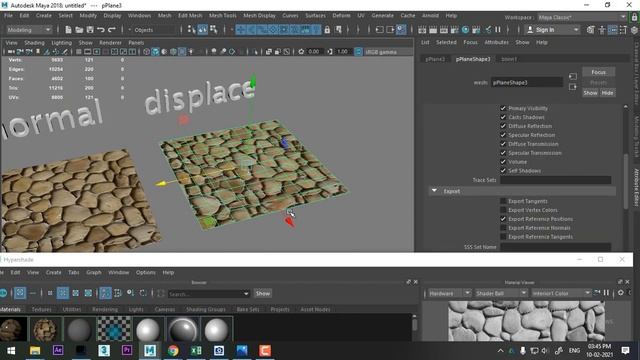Open the Hardware renderer dropdown in Material Viewer
This screenshot has height=360, width=640.
[449, 293]
